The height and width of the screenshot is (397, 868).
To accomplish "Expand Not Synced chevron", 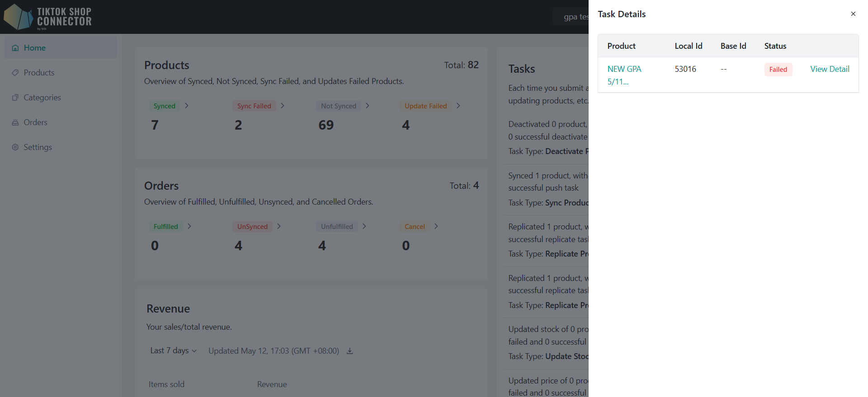I will coord(368,106).
